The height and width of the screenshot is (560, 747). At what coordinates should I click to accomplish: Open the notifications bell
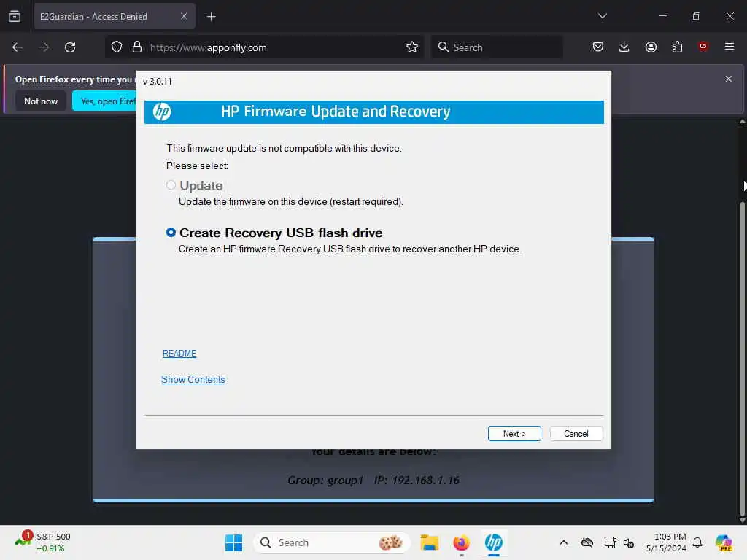tap(697, 542)
